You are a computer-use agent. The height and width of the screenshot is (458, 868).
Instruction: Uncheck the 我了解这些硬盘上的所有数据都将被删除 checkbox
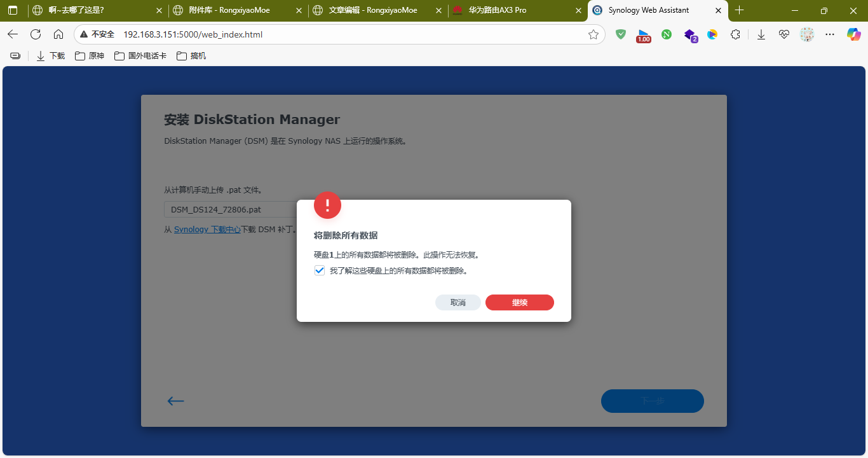pyautogui.click(x=320, y=270)
